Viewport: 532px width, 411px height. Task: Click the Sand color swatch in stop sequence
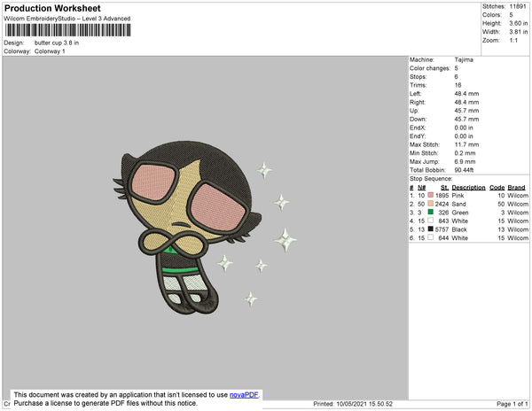click(431, 204)
